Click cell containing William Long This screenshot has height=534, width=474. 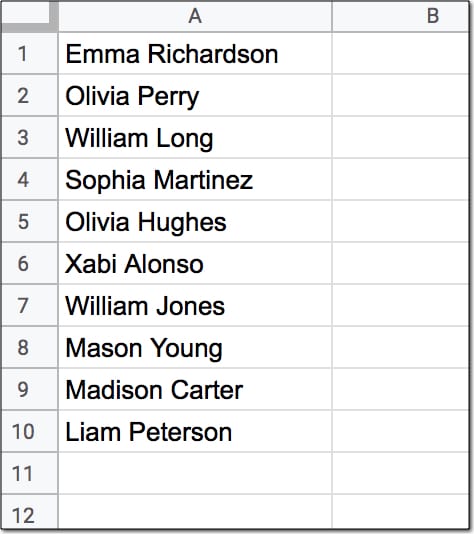click(x=195, y=137)
